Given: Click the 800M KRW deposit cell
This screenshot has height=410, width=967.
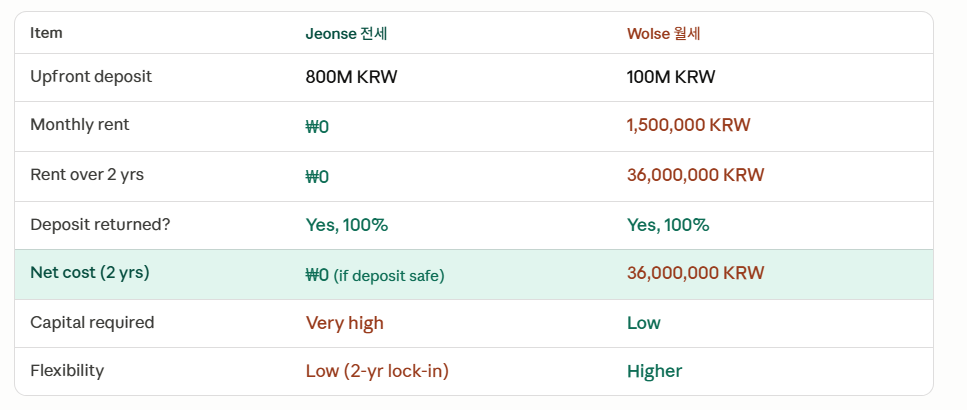Looking at the screenshot, I should point(352,77).
